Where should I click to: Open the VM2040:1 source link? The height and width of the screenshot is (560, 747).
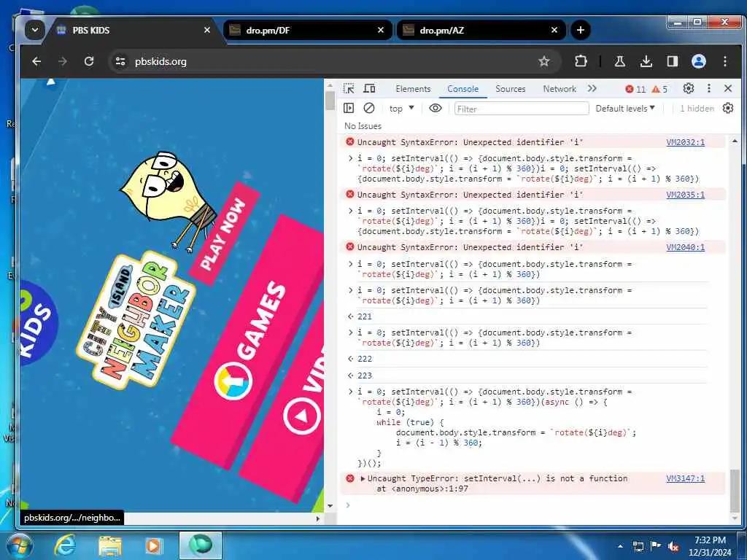[x=685, y=247]
